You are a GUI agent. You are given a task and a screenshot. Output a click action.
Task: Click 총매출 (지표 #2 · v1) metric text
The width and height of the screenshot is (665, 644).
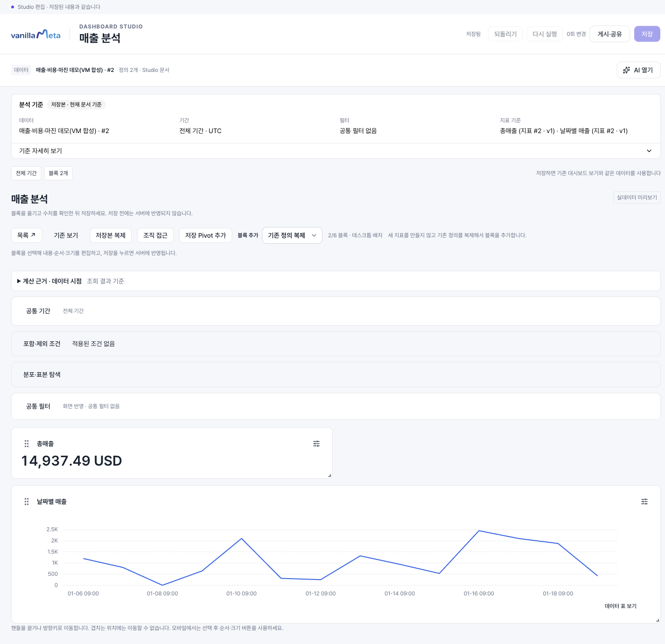(x=527, y=131)
